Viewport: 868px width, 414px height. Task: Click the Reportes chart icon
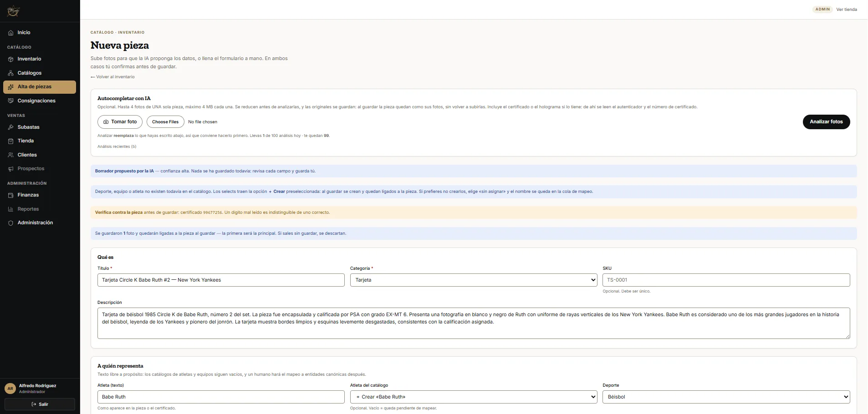coord(10,209)
